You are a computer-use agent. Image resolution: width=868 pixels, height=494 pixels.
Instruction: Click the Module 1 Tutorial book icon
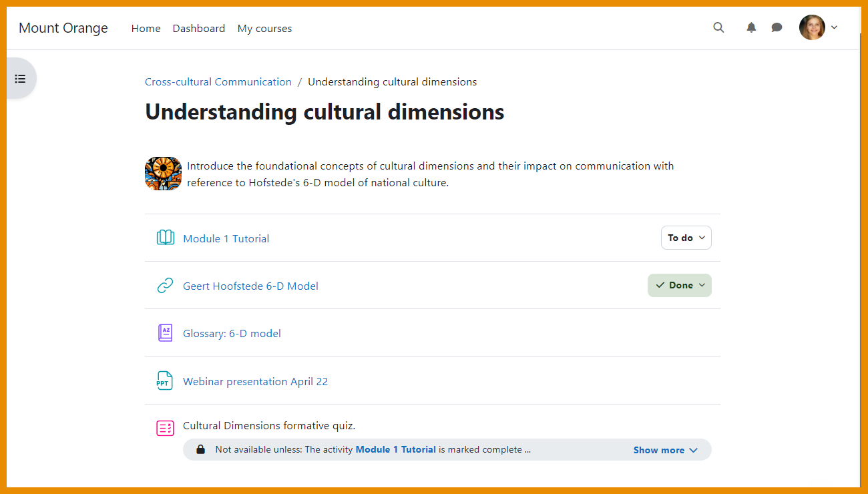(165, 238)
